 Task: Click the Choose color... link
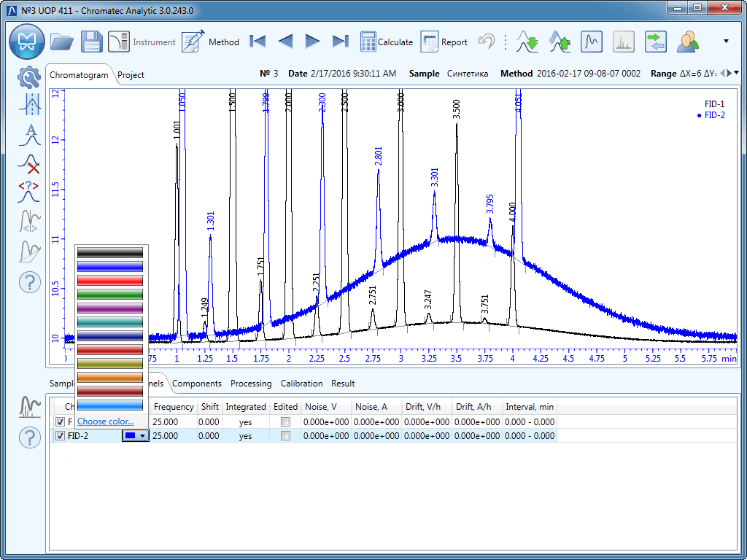coord(106,421)
